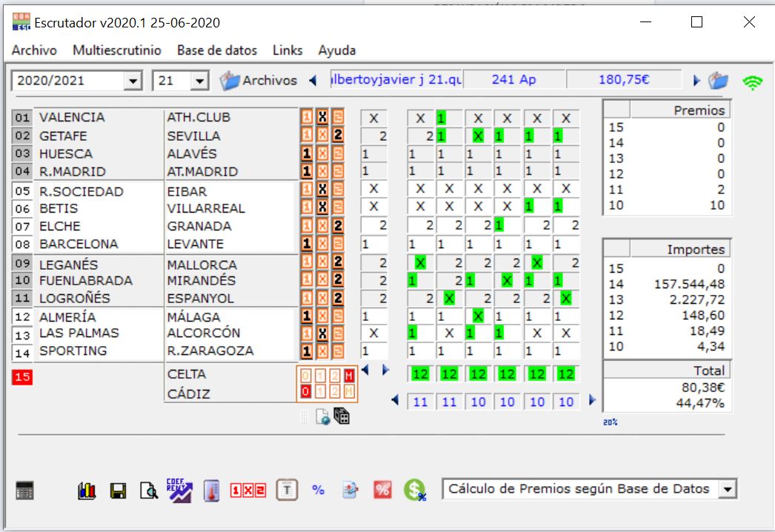Select 2 goals for Celta

click(x=335, y=376)
